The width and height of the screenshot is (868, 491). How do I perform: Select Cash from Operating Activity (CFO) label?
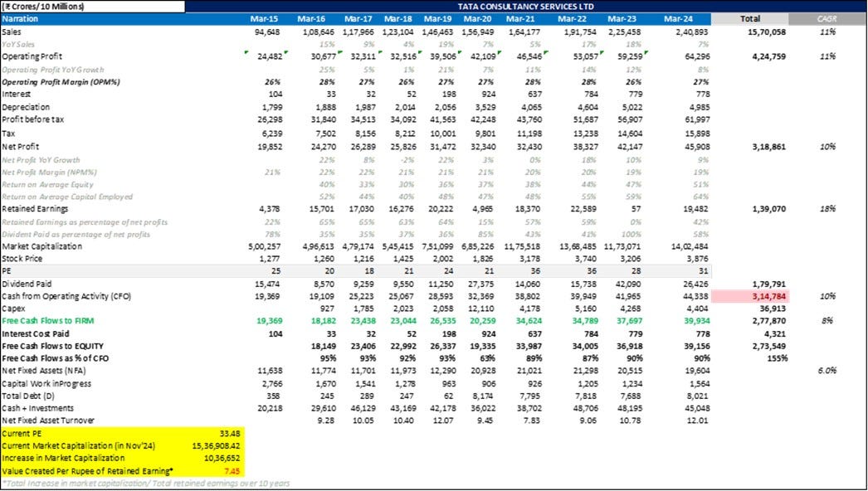66,296
